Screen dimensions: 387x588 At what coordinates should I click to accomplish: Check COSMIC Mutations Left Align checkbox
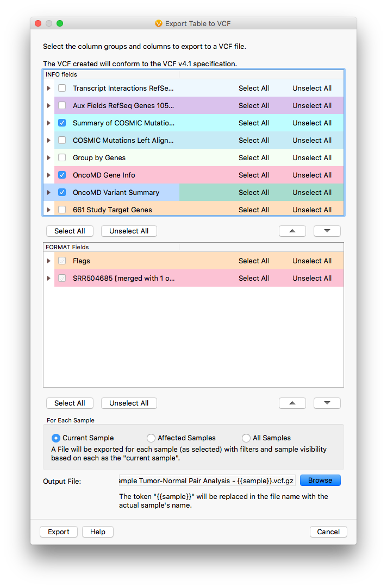(62, 140)
